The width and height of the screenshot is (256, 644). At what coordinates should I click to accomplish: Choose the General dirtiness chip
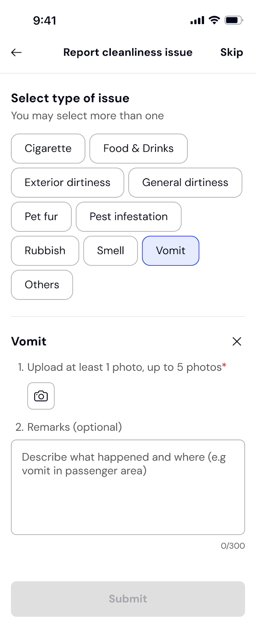click(x=185, y=183)
